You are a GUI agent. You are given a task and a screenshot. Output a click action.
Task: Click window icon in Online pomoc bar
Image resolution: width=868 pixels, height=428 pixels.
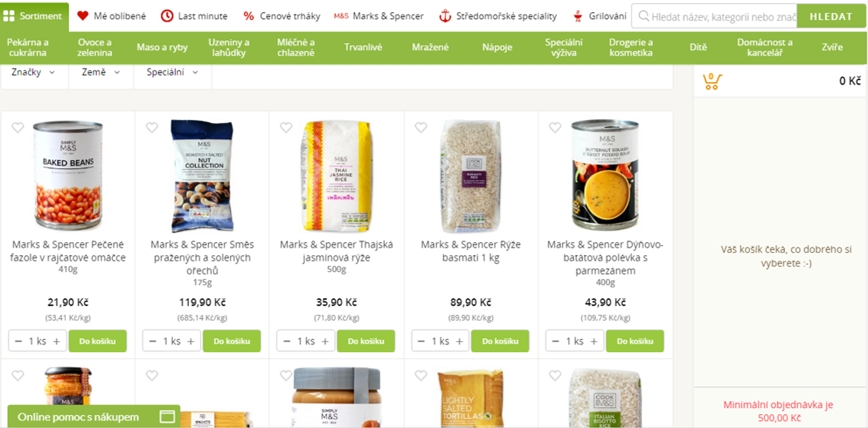pos(167,416)
